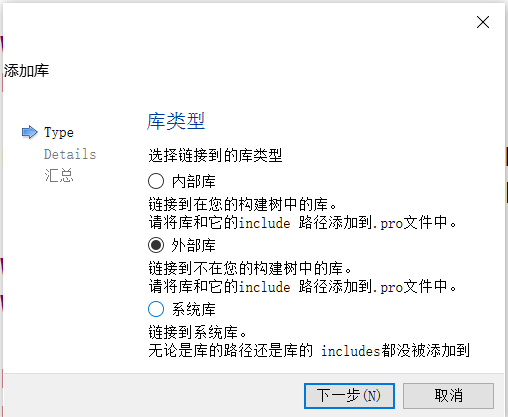Screen dimensions: 508x417
Task: Close the 添加库 dialog with the X
Action: (483, 22)
